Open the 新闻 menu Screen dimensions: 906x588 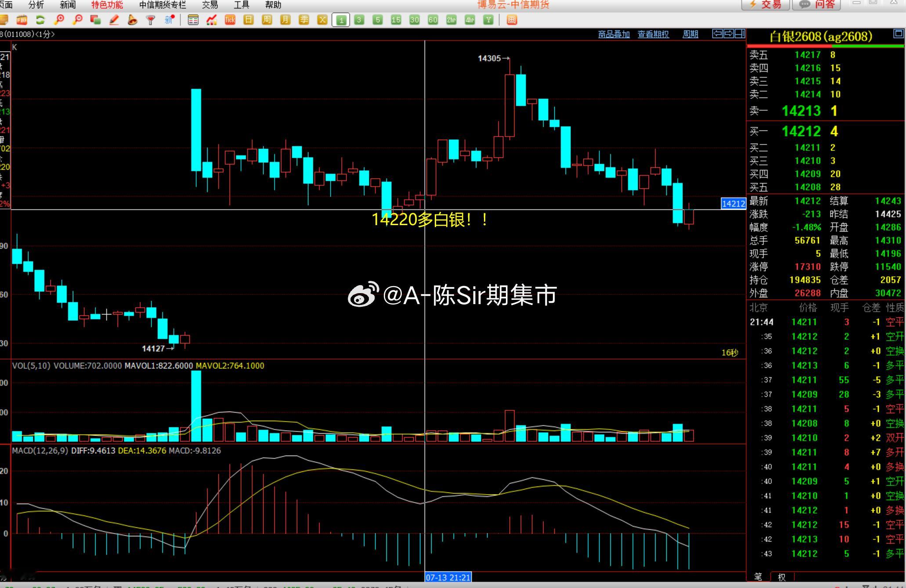coord(68,5)
